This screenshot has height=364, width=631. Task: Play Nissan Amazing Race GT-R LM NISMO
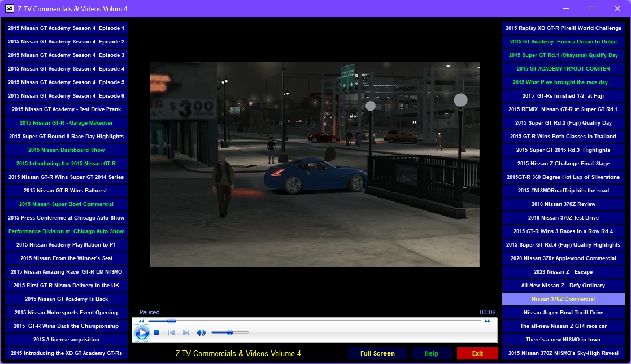pyautogui.click(x=67, y=272)
